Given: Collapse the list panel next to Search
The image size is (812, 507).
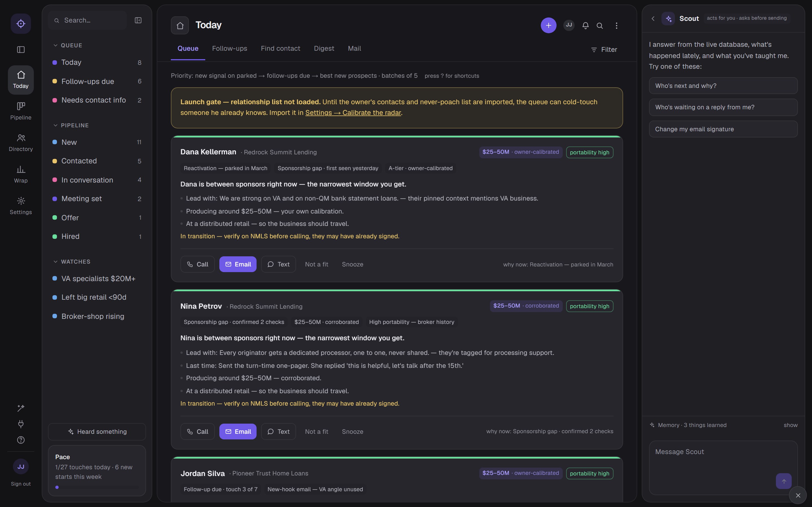Looking at the screenshot, I should [138, 21].
